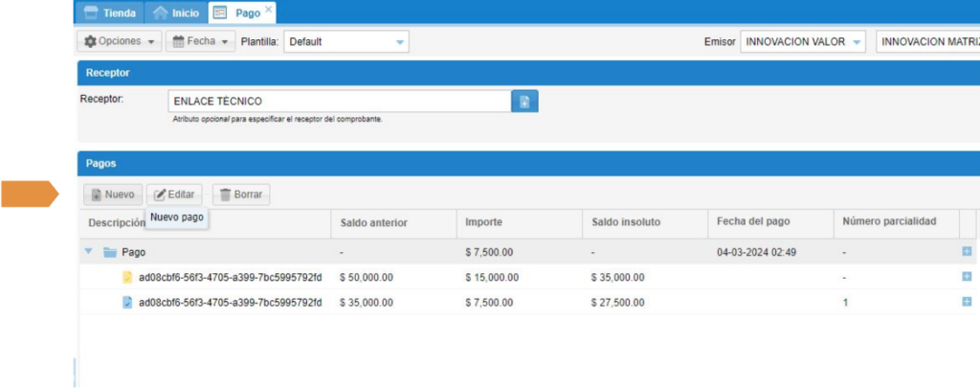Viewport: 980px width, 389px height.
Task: Click the Borrar button
Action: pyautogui.click(x=240, y=194)
